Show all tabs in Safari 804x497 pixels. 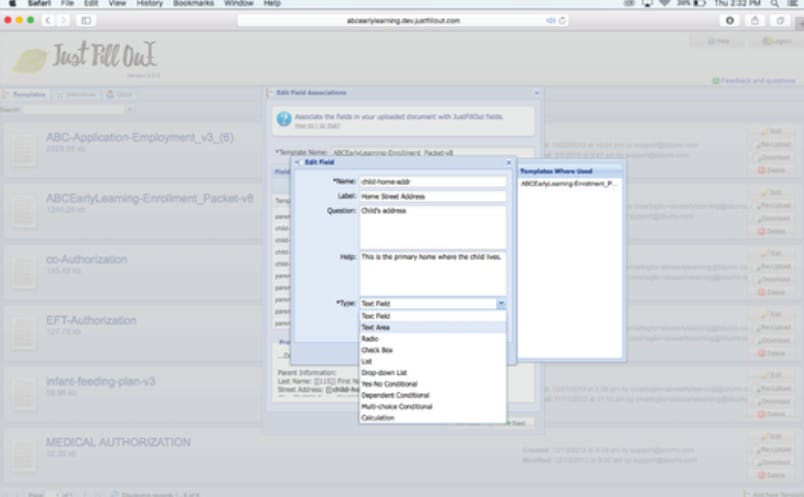[x=780, y=21]
